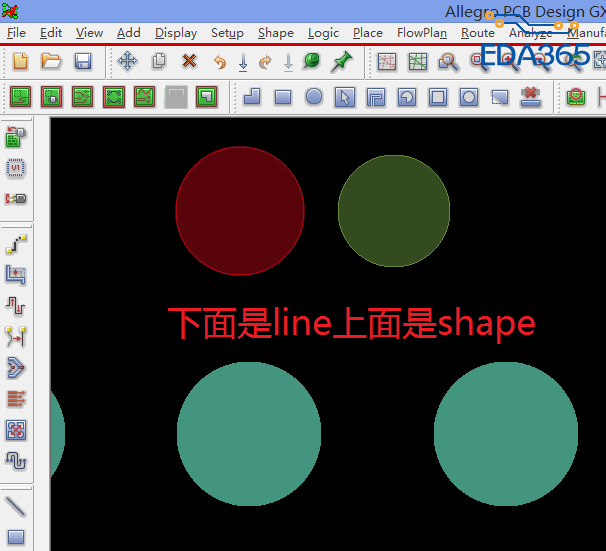Screen dimensions: 606x551
Task: Click the shaded rectangle shape edit icon
Action: (x=500, y=97)
